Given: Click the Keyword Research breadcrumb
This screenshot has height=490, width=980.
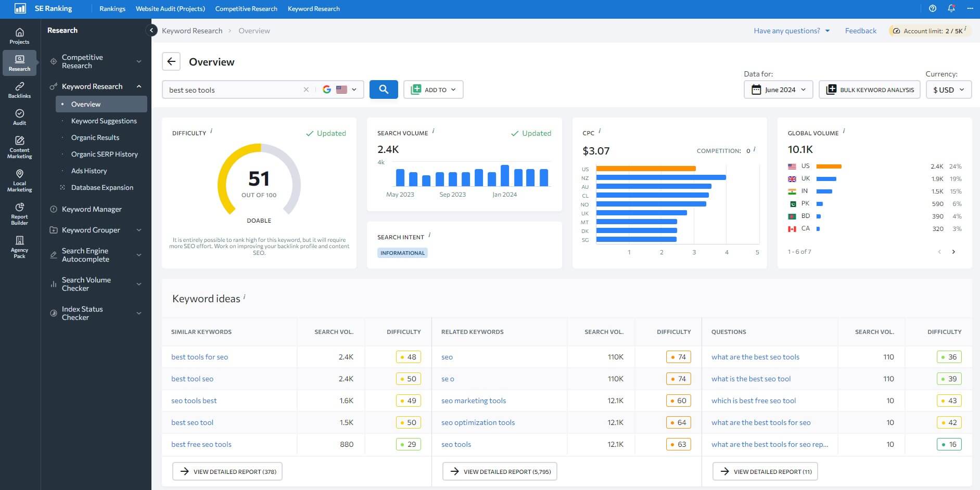Looking at the screenshot, I should tap(192, 31).
